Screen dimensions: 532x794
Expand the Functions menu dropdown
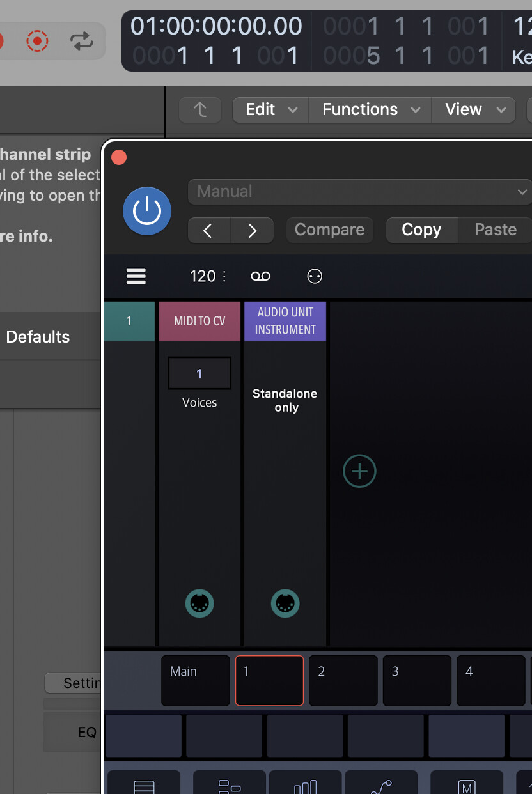click(x=370, y=110)
